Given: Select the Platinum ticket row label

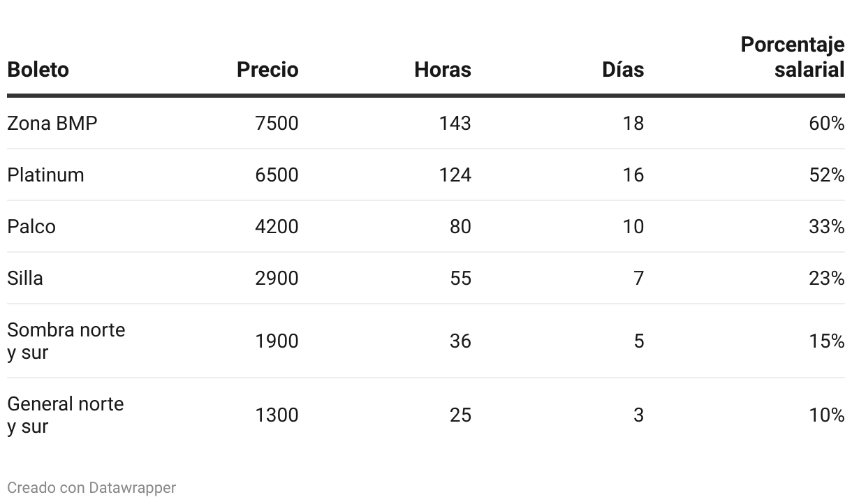Looking at the screenshot, I should 45,175.
